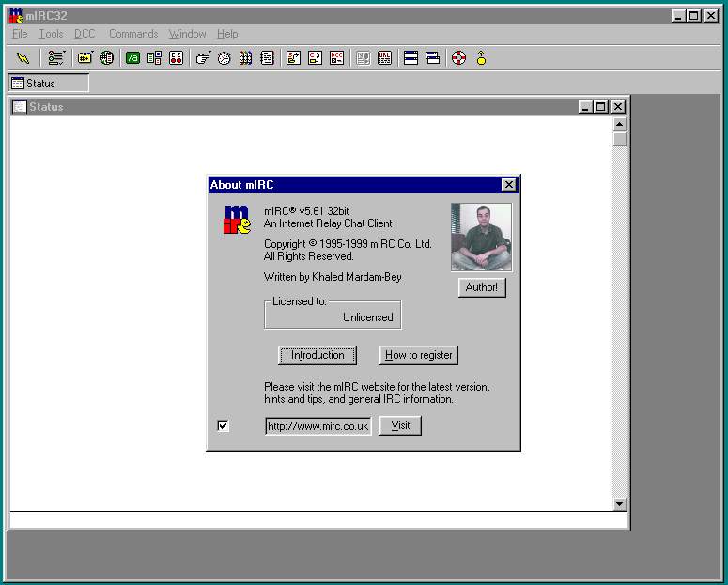Image resolution: width=728 pixels, height=585 pixels.
Task: Click the DCC Chat icon
Action: pyautogui.click(x=316, y=58)
